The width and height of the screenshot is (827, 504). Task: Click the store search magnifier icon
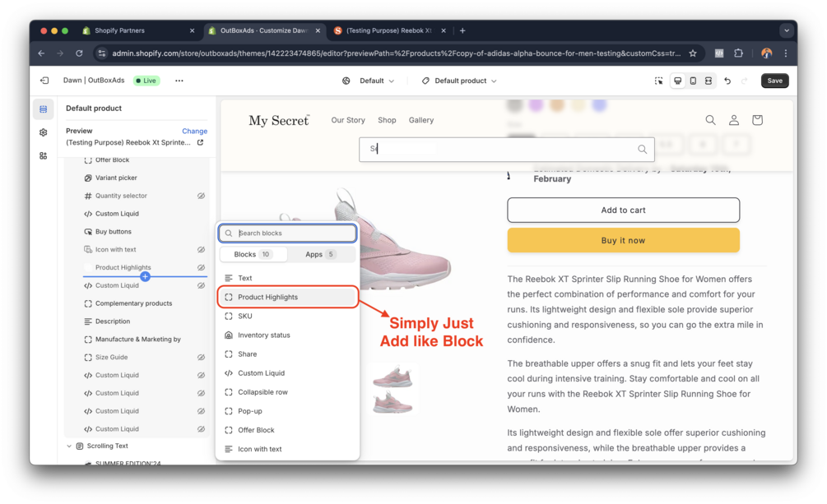(x=710, y=120)
